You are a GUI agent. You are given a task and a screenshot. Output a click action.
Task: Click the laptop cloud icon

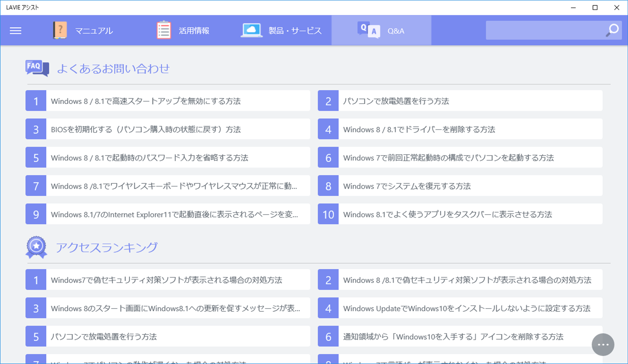tap(252, 30)
